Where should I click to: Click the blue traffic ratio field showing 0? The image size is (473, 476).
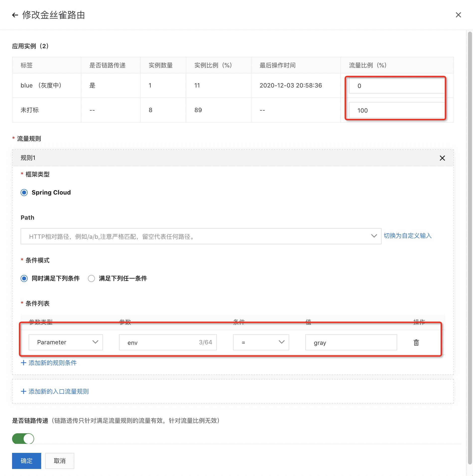(x=396, y=86)
